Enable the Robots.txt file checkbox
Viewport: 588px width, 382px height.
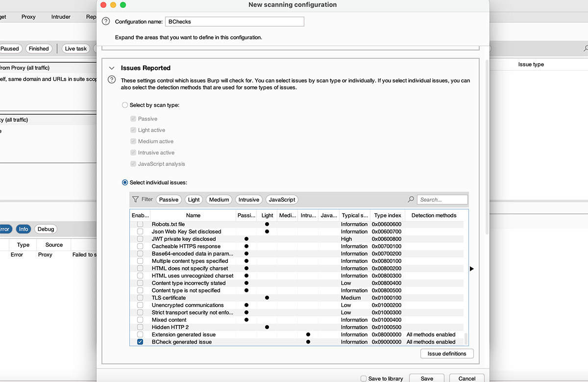[x=140, y=224]
